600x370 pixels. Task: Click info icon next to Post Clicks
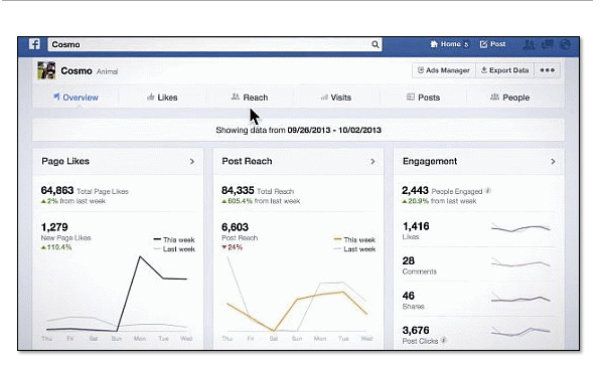pos(443,340)
